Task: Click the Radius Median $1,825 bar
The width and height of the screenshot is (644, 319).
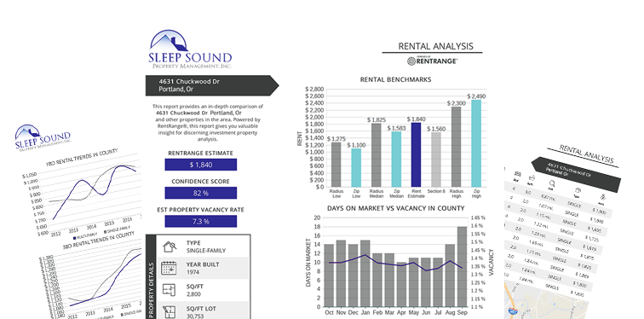Action: 377,155
